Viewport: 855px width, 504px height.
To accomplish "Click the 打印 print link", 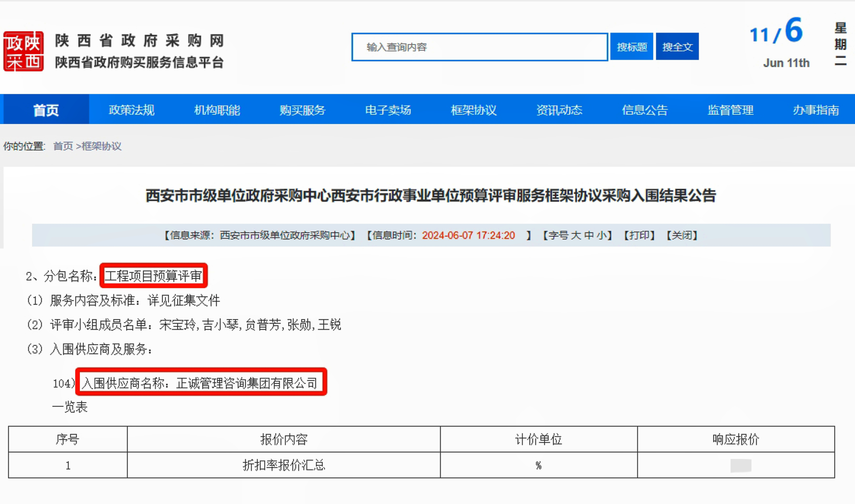I will (x=639, y=235).
